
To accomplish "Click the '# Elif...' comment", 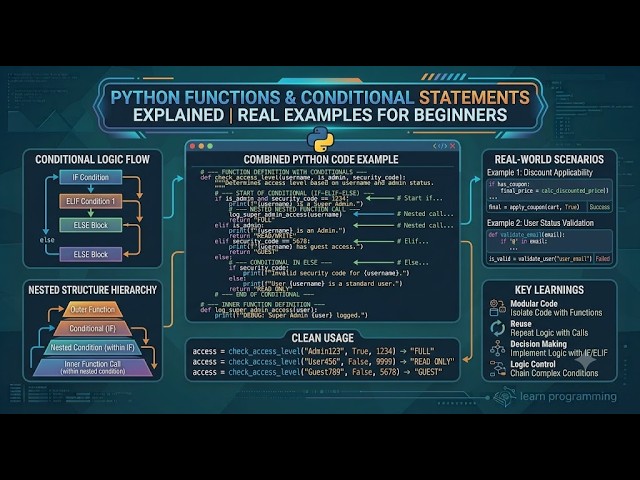I will click(x=413, y=241).
